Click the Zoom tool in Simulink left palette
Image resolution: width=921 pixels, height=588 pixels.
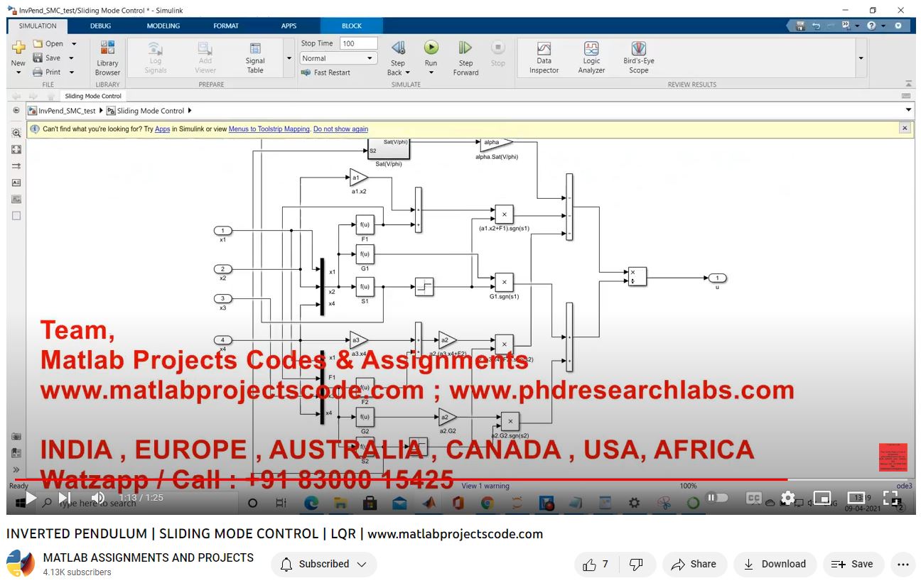click(x=16, y=133)
